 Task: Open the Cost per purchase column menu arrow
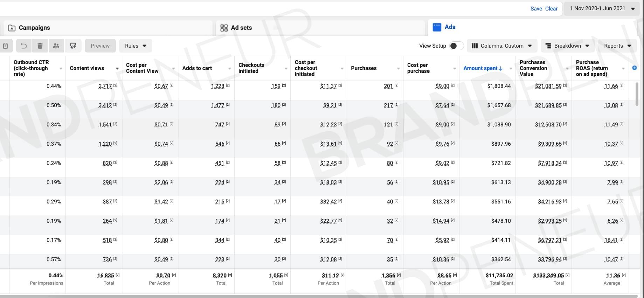[455, 68]
